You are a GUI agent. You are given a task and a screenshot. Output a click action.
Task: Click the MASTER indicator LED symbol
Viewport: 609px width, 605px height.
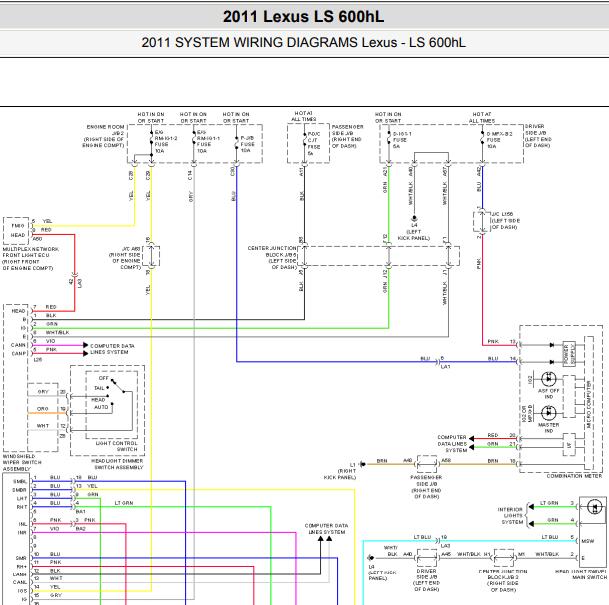548,413
